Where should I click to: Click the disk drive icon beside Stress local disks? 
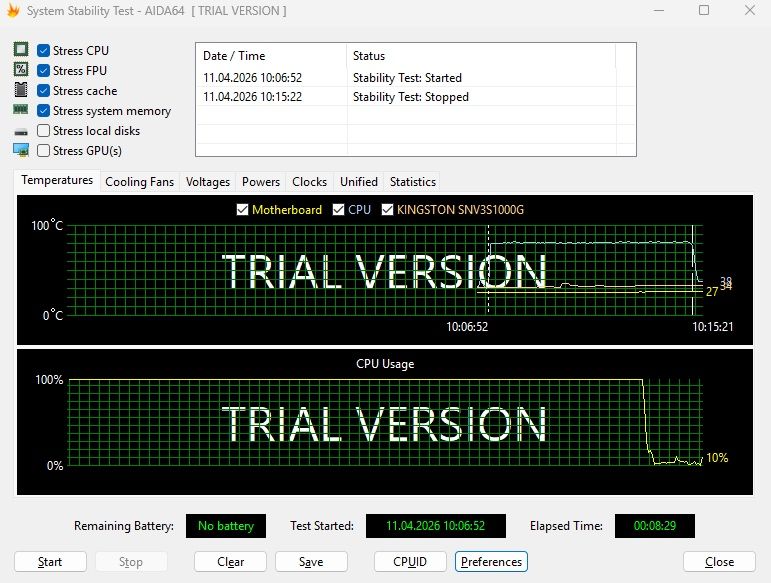pos(21,131)
